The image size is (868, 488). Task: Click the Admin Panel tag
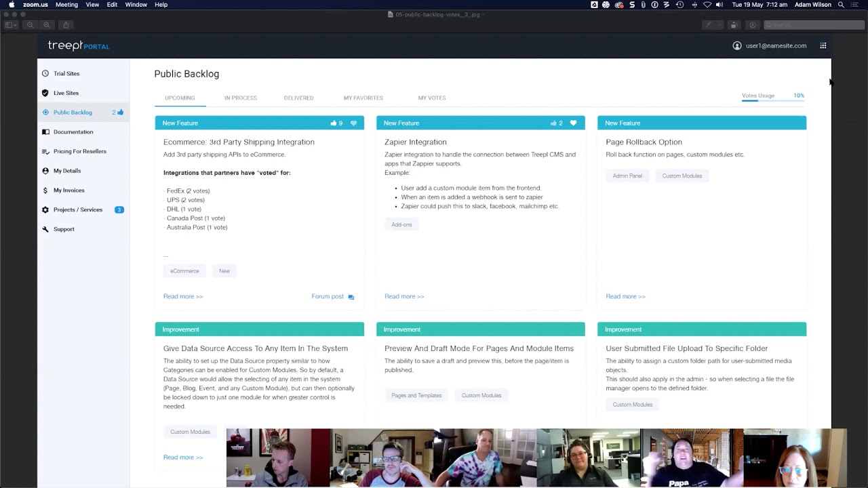(x=627, y=176)
